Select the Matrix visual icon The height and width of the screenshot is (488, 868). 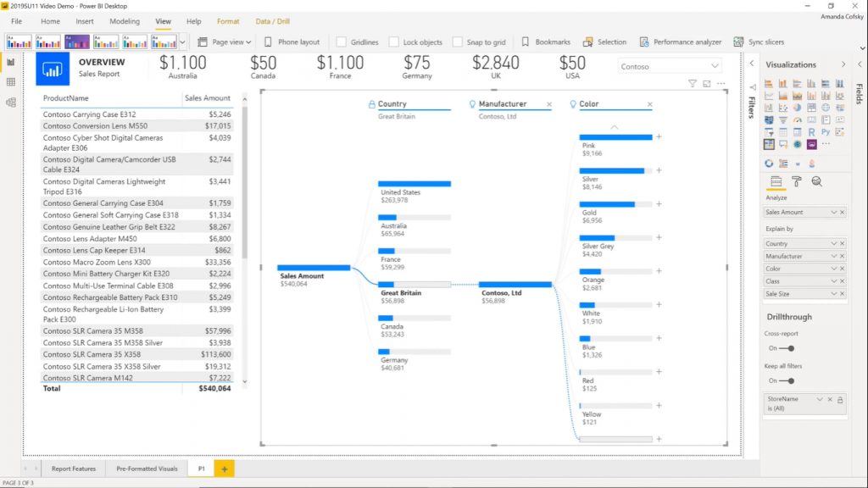pyautogui.click(x=797, y=131)
